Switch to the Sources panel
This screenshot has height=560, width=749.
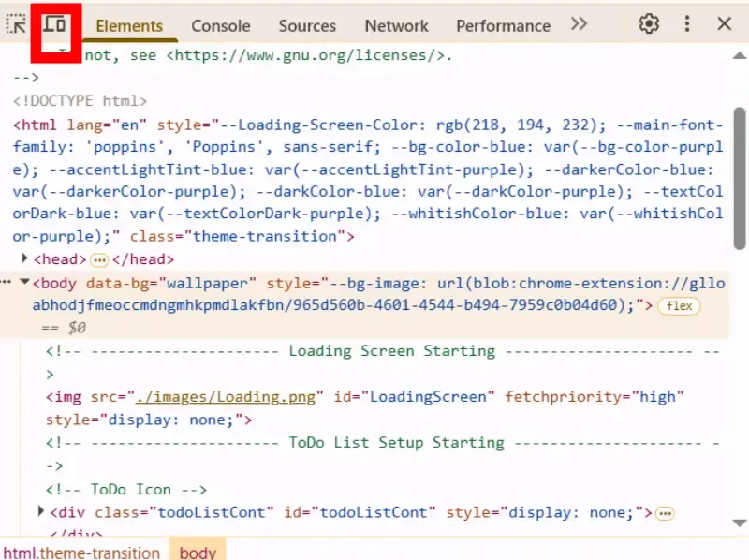click(x=307, y=25)
